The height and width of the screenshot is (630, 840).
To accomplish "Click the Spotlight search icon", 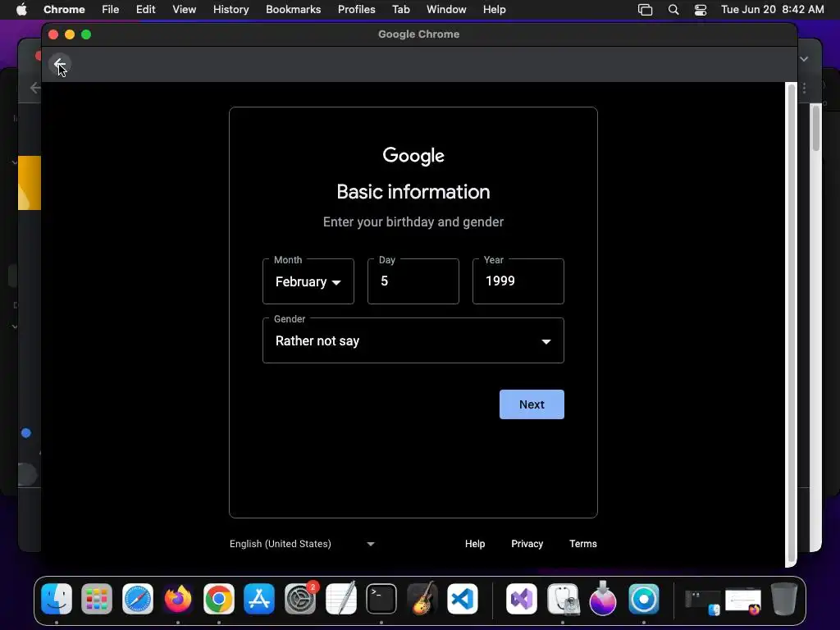I will (673, 10).
